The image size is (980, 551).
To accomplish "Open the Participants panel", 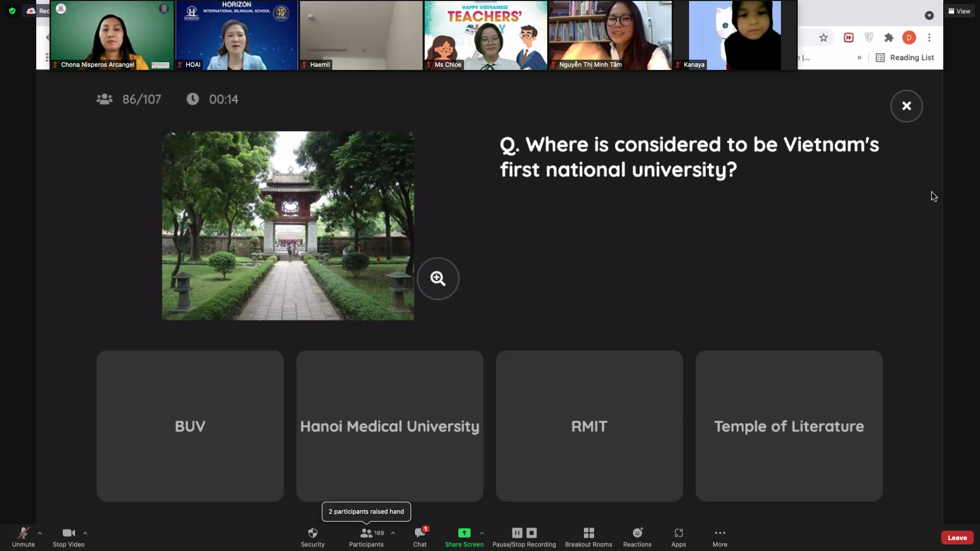I will click(366, 537).
